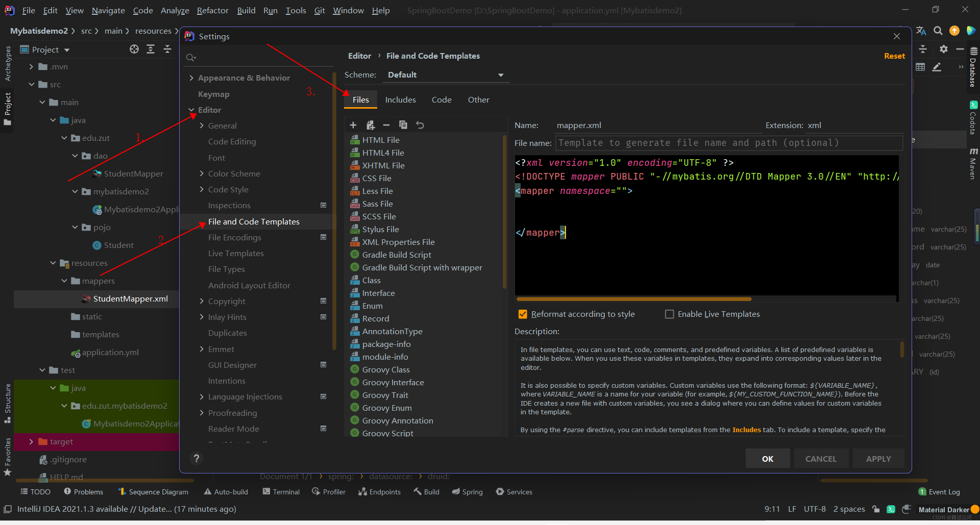This screenshot has height=525, width=980.
Task: Open the Settings help question mark
Action: 196,458
